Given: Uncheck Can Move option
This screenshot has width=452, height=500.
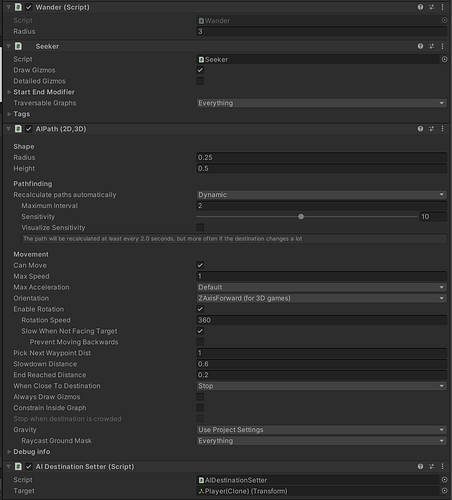Looking at the screenshot, I should pos(200,265).
